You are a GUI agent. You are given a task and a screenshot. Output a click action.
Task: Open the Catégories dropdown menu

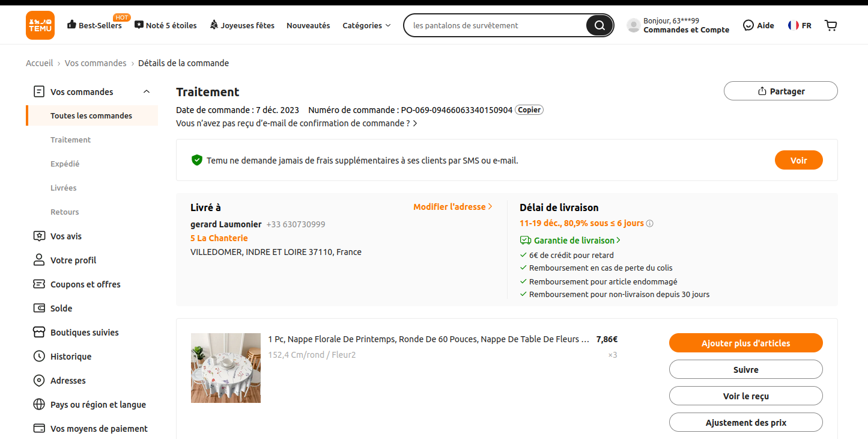pyautogui.click(x=366, y=25)
